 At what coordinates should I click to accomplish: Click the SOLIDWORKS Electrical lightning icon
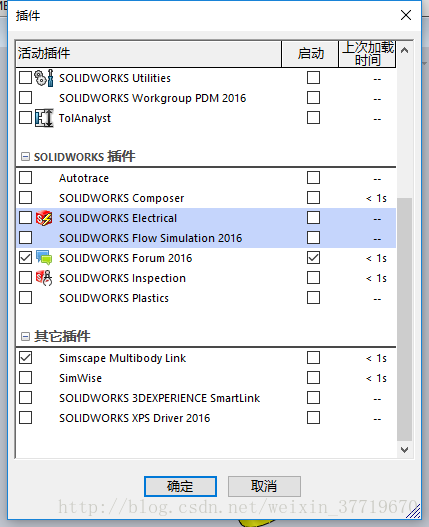tap(44, 218)
